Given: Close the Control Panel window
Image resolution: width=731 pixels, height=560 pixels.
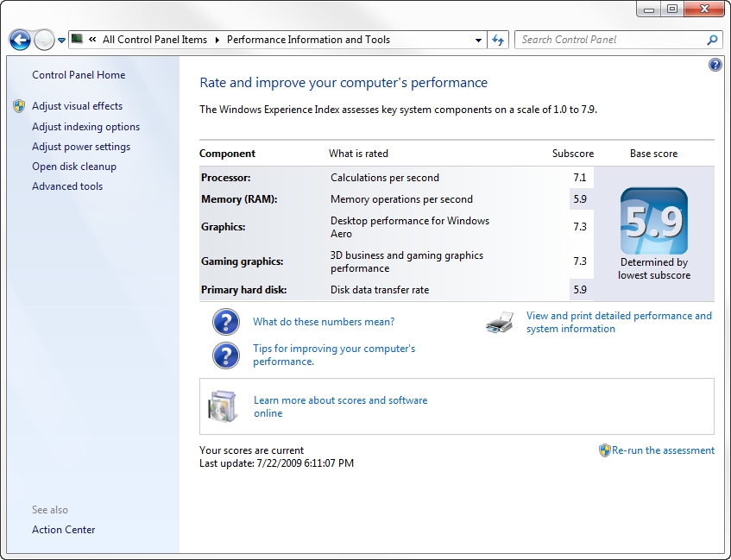Looking at the screenshot, I should coord(704,9).
